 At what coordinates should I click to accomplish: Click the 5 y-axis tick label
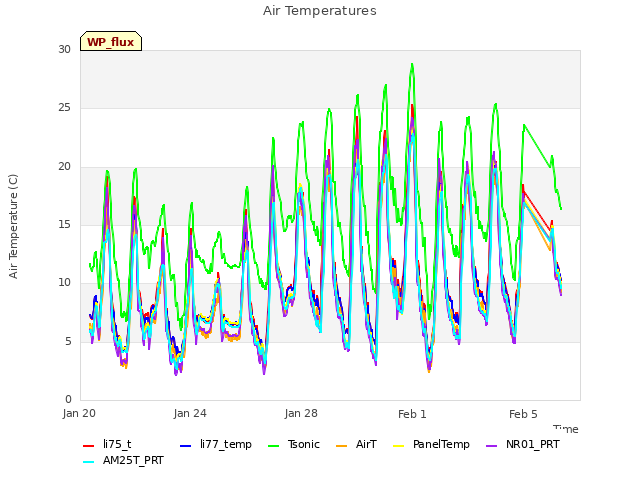[x=68, y=341]
